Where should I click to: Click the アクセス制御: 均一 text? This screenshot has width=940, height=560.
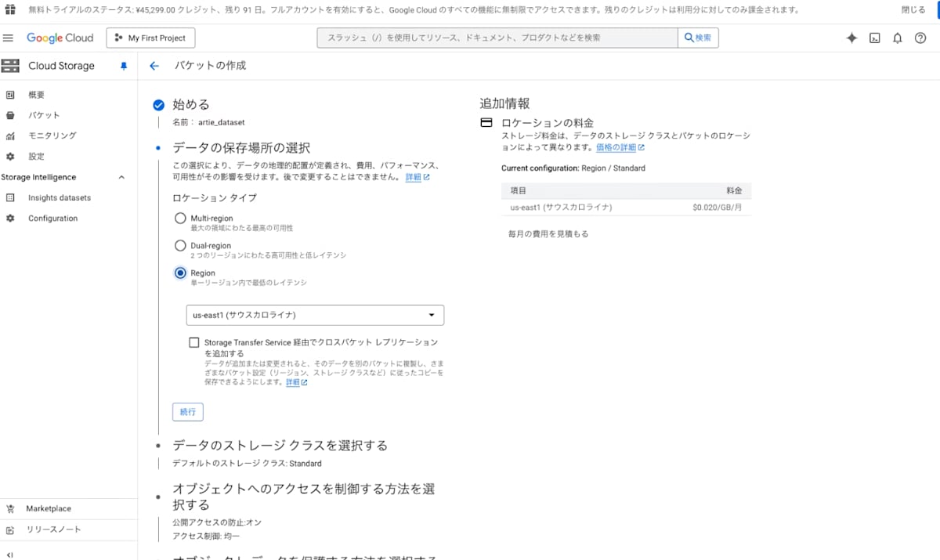(206, 536)
